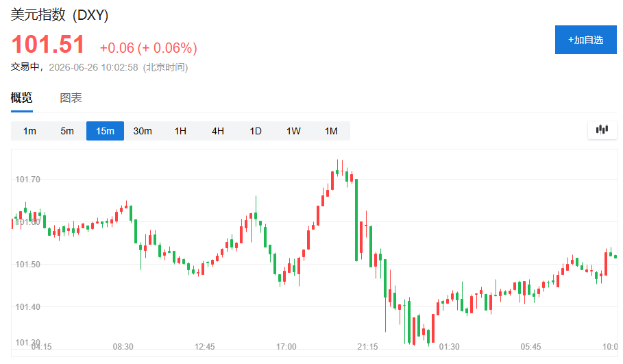Viewport: 623px width, 364px height.
Task: Pick the 4H timeframe
Action: (218, 131)
